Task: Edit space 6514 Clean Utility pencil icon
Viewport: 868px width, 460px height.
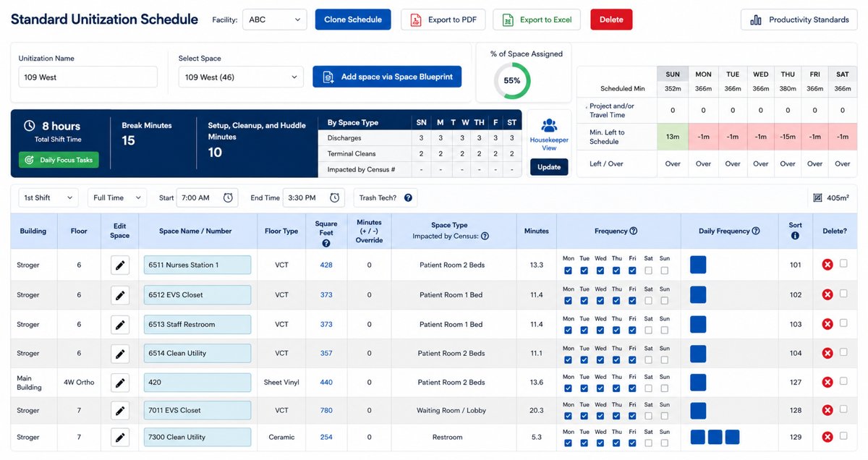Action: [x=120, y=354]
